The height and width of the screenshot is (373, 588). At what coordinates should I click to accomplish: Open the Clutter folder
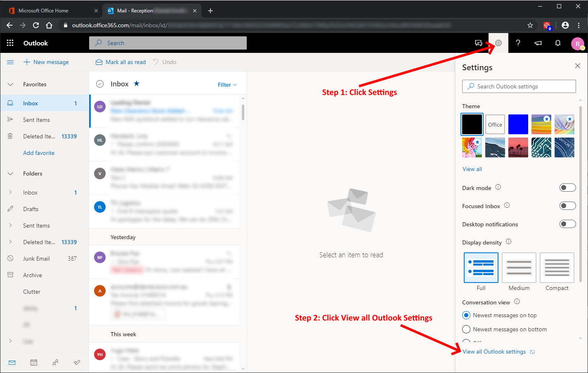(45, 292)
